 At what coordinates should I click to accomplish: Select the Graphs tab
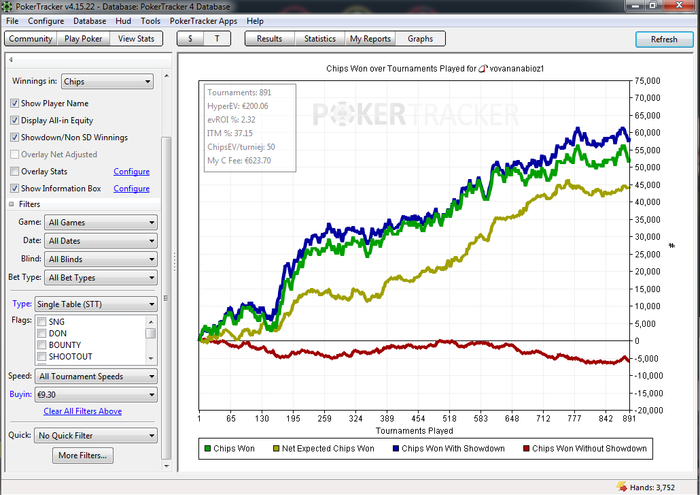(x=420, y=39)
